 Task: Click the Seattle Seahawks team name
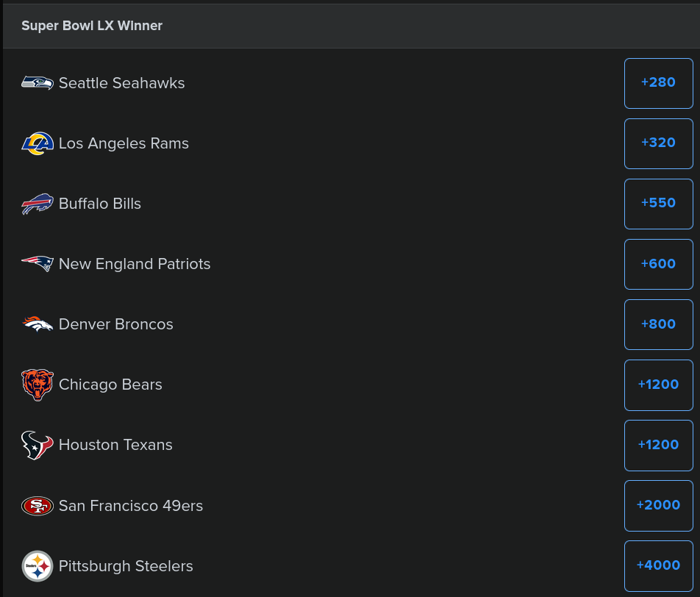pos(122,83)
